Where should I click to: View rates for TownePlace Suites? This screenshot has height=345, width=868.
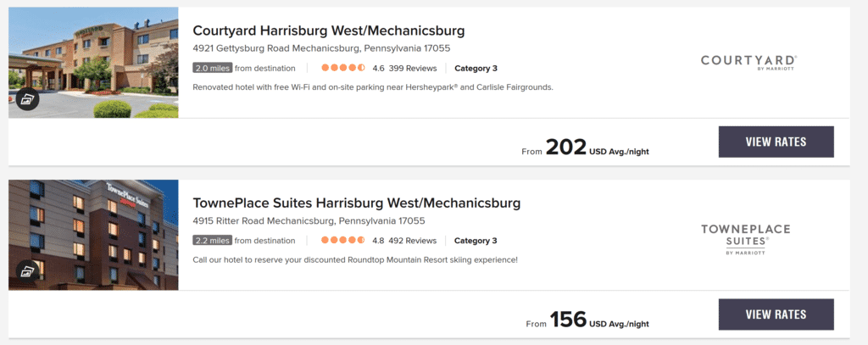776,314
